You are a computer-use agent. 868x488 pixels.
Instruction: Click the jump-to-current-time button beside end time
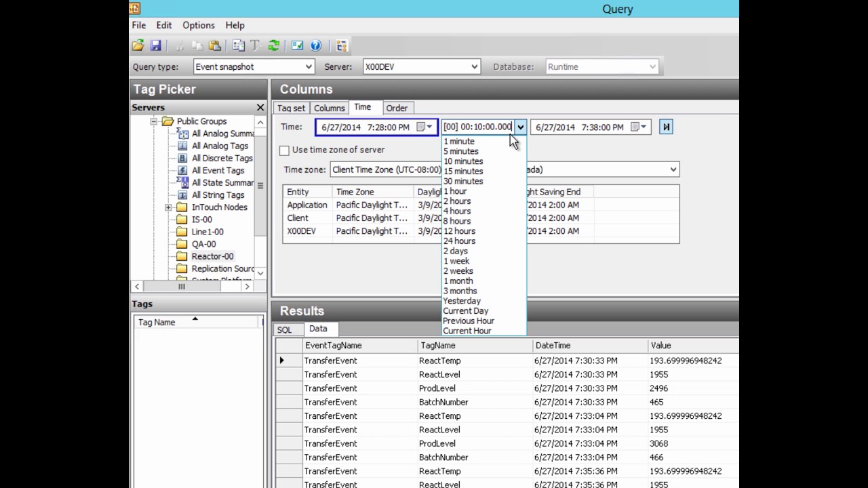tap(666, 127)
